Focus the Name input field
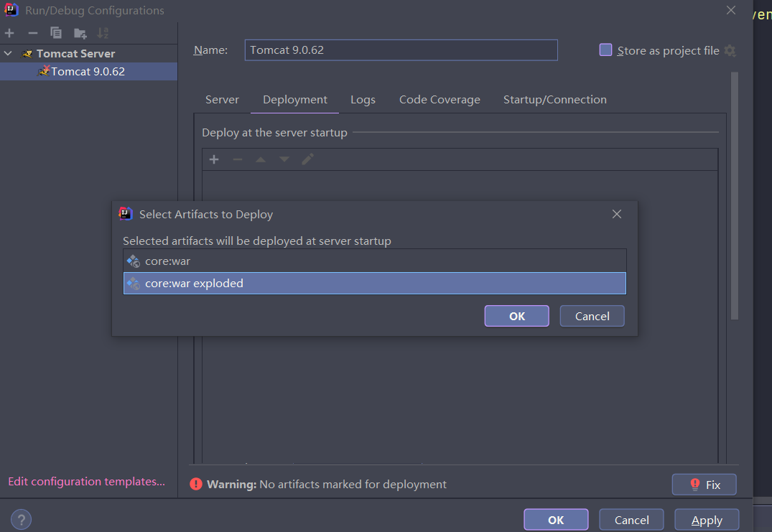Image resolution: width=772 pixels, height=532 pixels. 401,50
